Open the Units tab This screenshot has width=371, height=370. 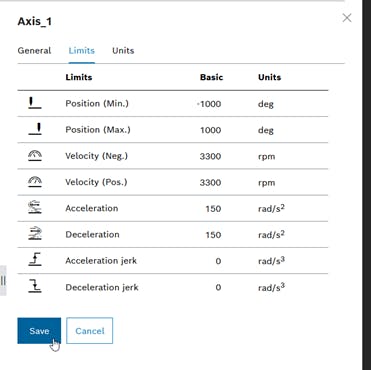[123, 51]
